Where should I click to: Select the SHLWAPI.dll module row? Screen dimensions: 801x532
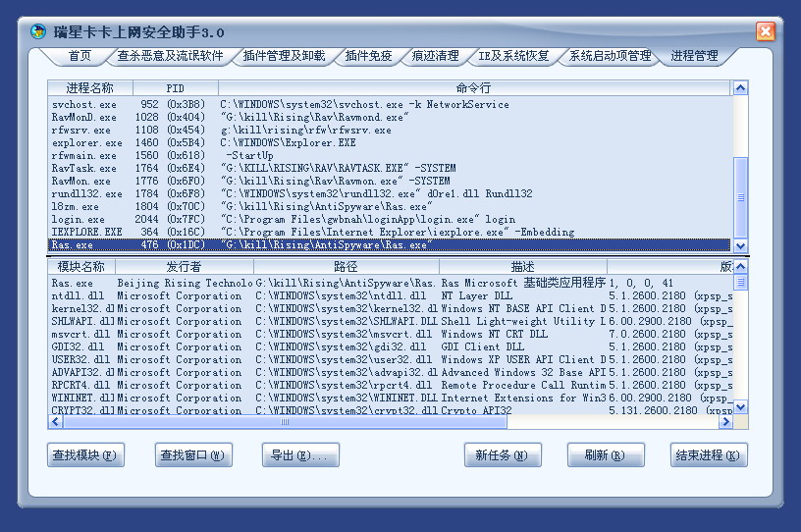(x=391, y=321)
